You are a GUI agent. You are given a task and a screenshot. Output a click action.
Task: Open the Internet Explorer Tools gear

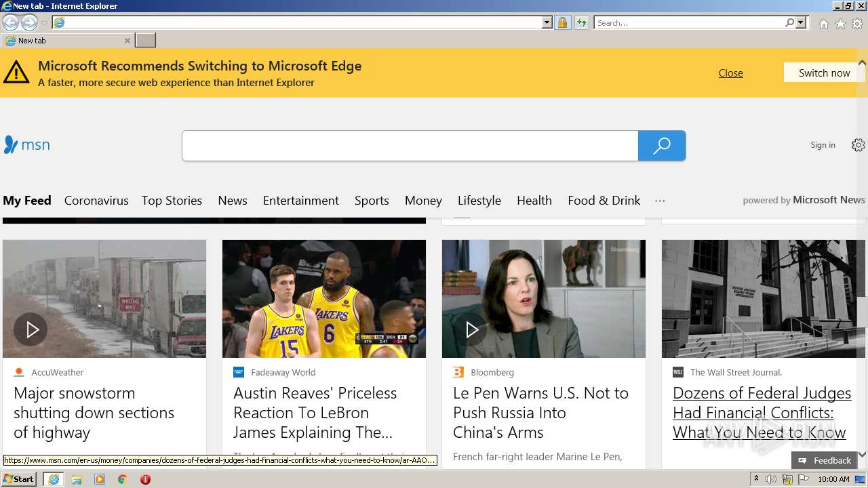(857, 24)
